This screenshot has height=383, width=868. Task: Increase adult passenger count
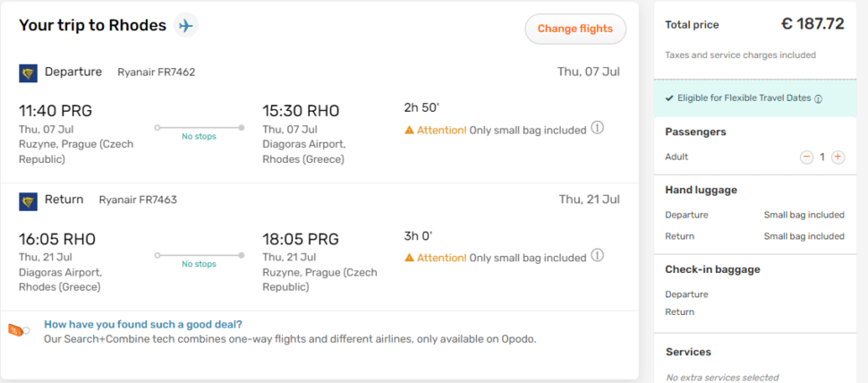[x=838, y=157]
